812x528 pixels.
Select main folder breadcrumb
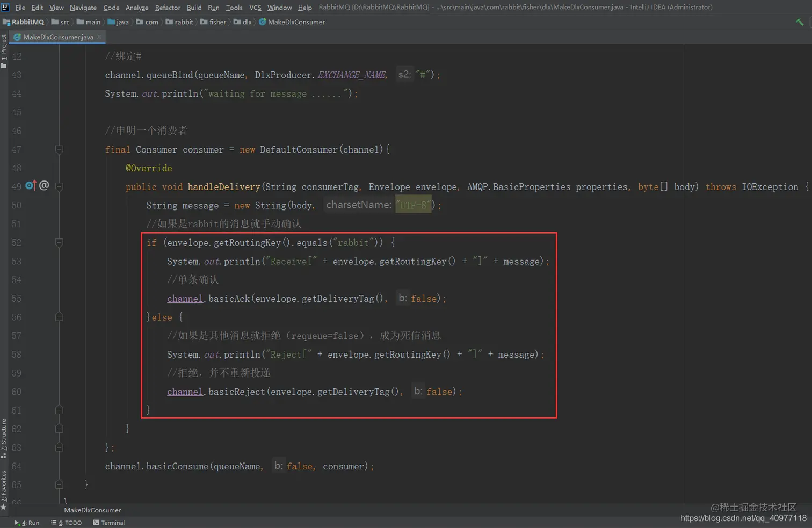[89, 22]
